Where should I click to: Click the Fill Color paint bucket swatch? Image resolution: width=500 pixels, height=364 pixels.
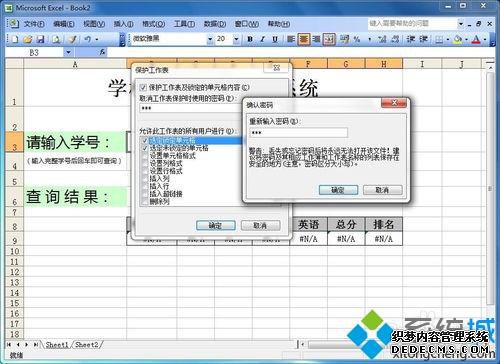coord(458,40)
